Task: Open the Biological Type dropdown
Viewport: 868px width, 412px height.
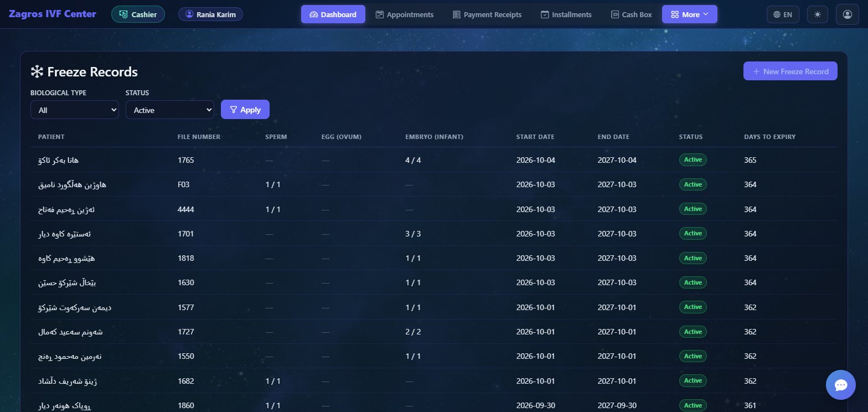Action: click(x=75, y=110)
